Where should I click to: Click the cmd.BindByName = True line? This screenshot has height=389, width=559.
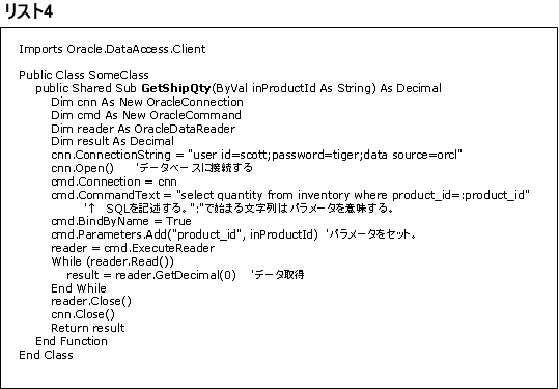click(121, 221)
